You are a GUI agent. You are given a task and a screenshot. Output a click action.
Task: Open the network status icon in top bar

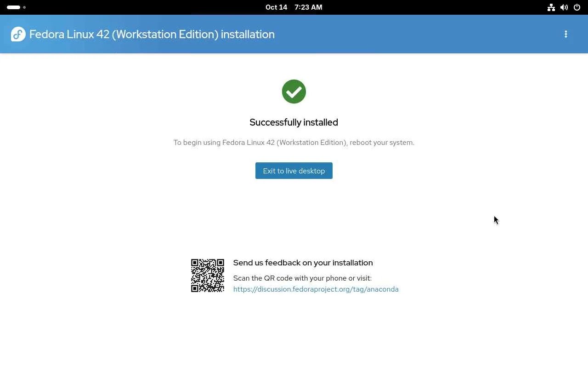[x=551, y=7]
